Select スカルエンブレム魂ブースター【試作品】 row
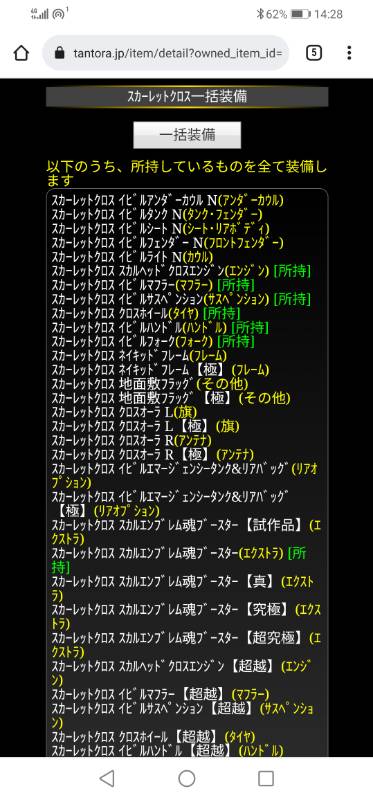This screenshot has width=373, height=800. (186, 531)
